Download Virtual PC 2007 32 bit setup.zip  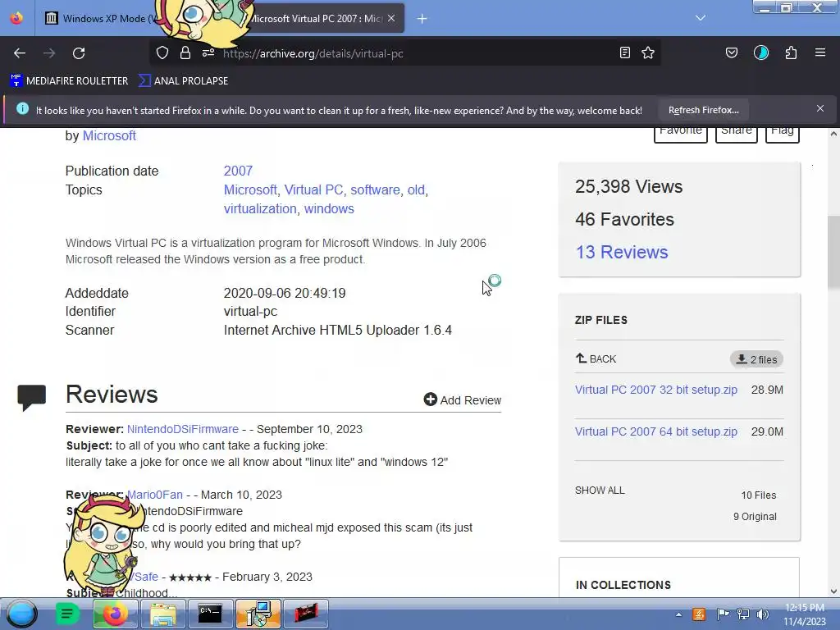(655, 390)
